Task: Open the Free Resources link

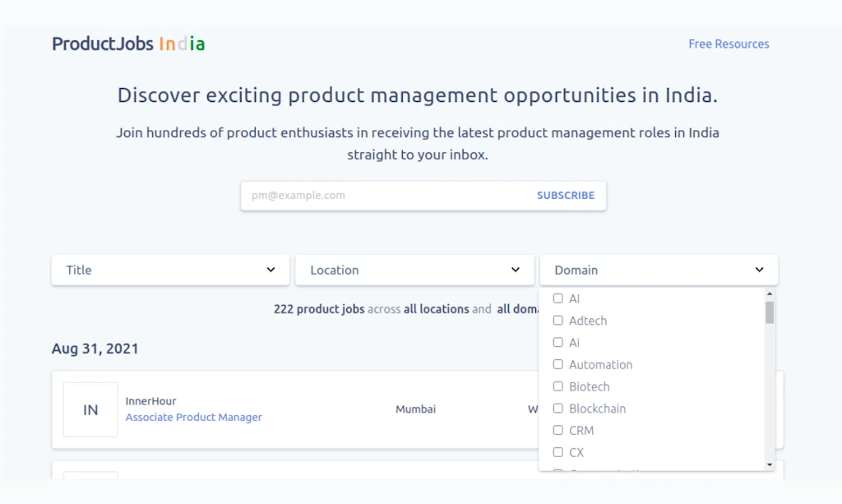Action: pyautogui.click(x=729, y=44)
